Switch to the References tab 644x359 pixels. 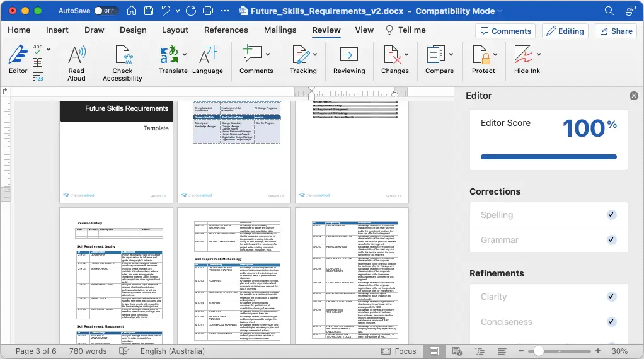coord(226,30)
